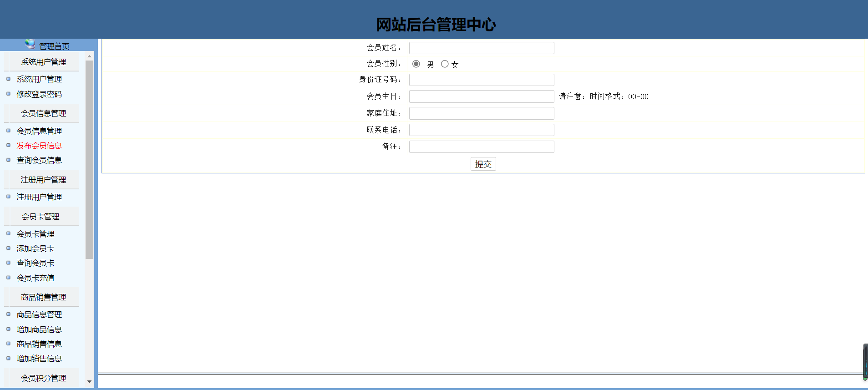Click the sidebar scrollbar down arrow
Viewport: 868px width, 390px height.
tap(89, 381)
